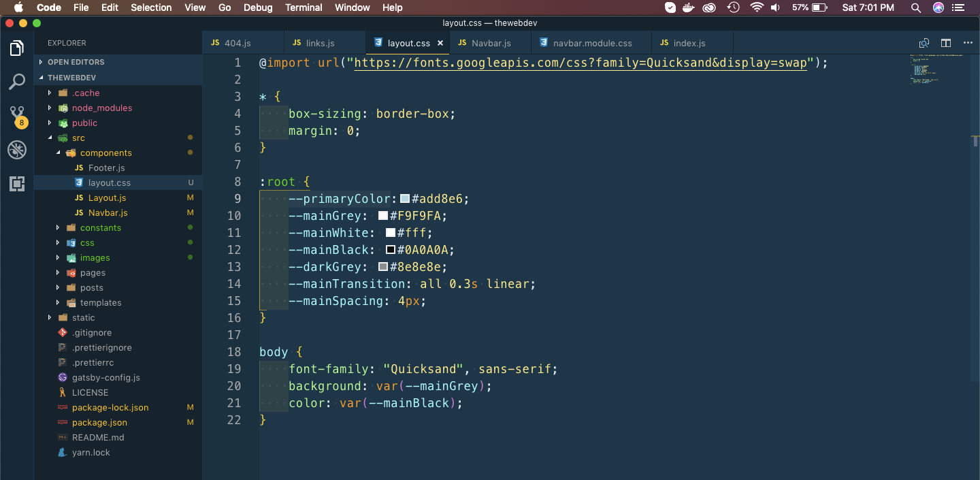Open the Google Fonts URL link in line 1
Image resolution: width=980 pixels, height=480 pixels.
point(581,63)
